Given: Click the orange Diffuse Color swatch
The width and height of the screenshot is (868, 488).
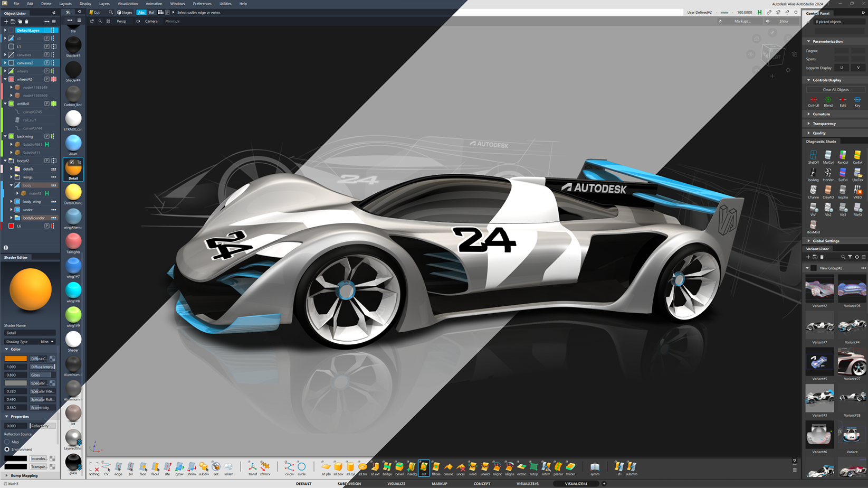Looking at the screenshot, I should click(x=15, y=359).
